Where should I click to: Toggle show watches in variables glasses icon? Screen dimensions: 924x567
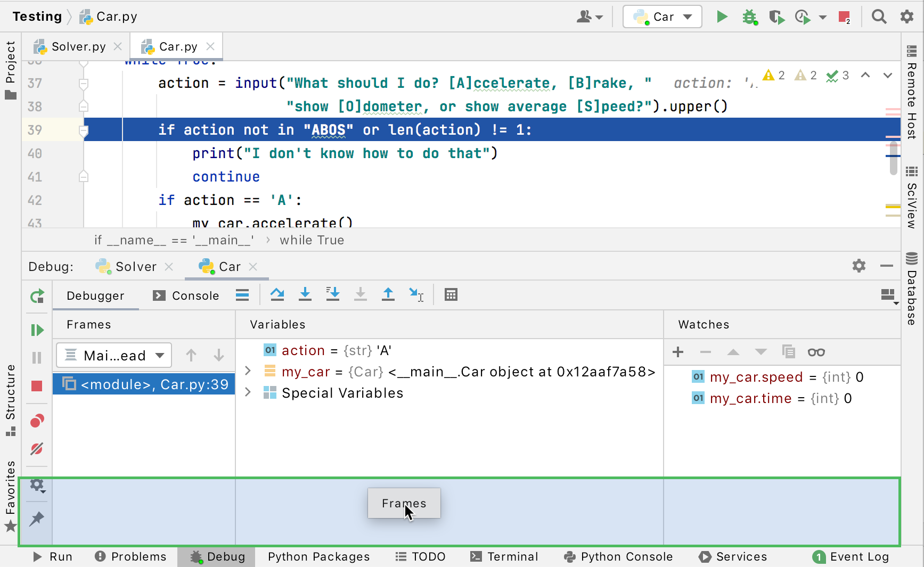[816, 352]
